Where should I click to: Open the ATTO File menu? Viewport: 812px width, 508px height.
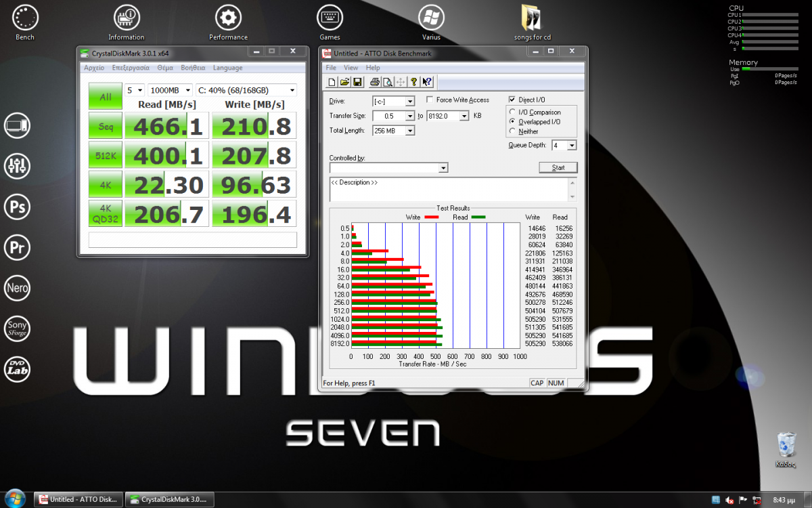tap(331, 68)
